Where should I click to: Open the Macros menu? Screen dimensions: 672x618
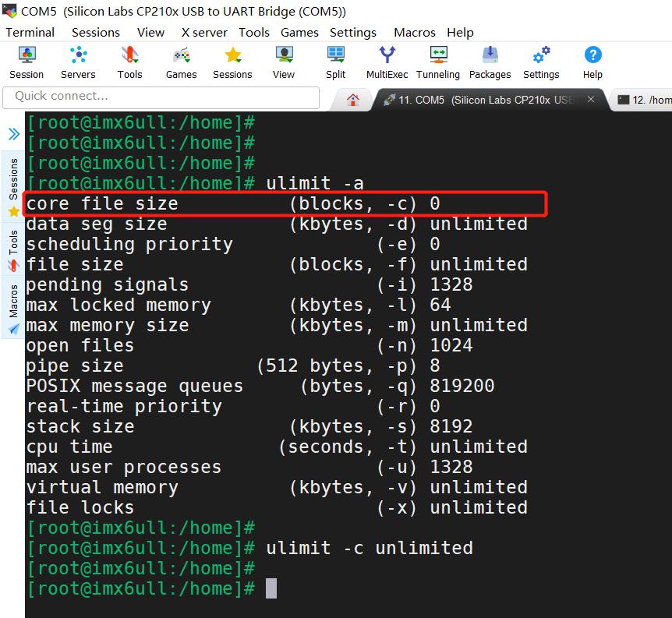(x=415, y=33)
